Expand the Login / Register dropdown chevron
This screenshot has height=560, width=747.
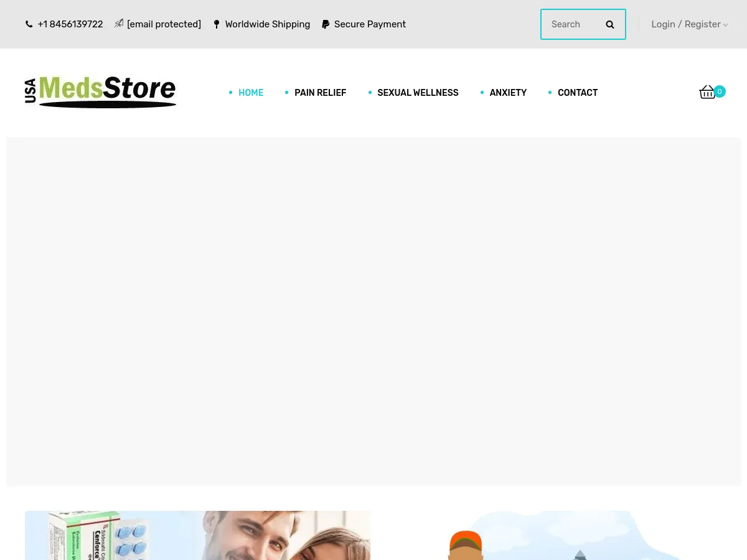point(725,26)
